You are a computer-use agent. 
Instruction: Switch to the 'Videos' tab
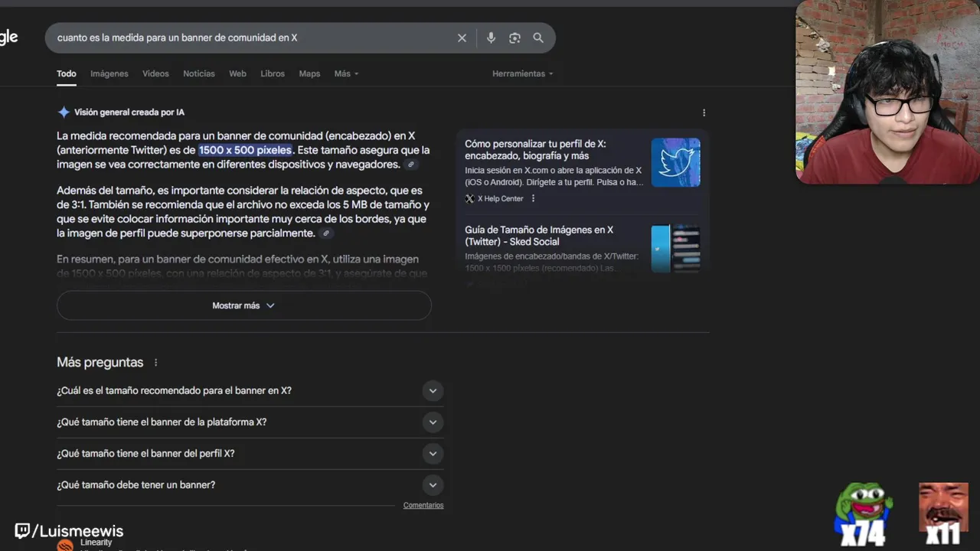155,73
